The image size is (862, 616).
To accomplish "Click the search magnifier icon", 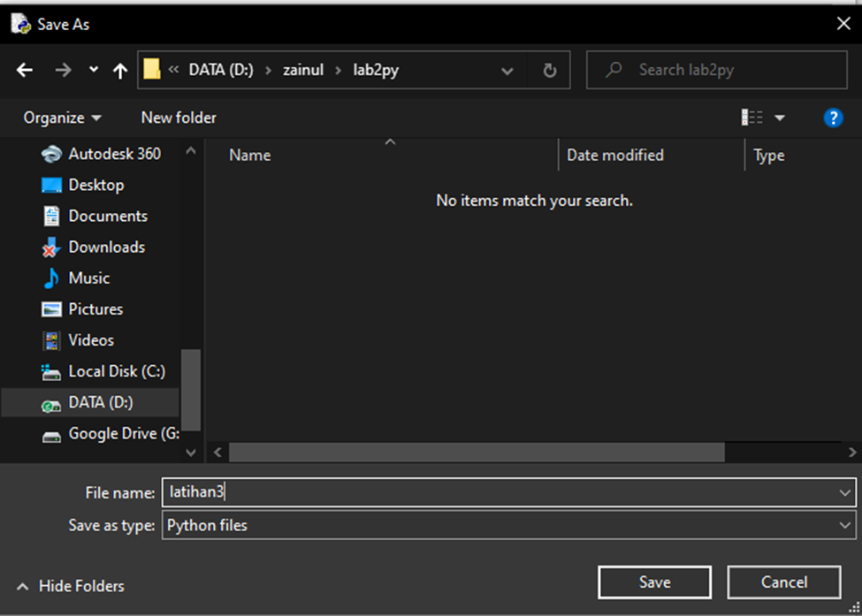I will point(614,70).
